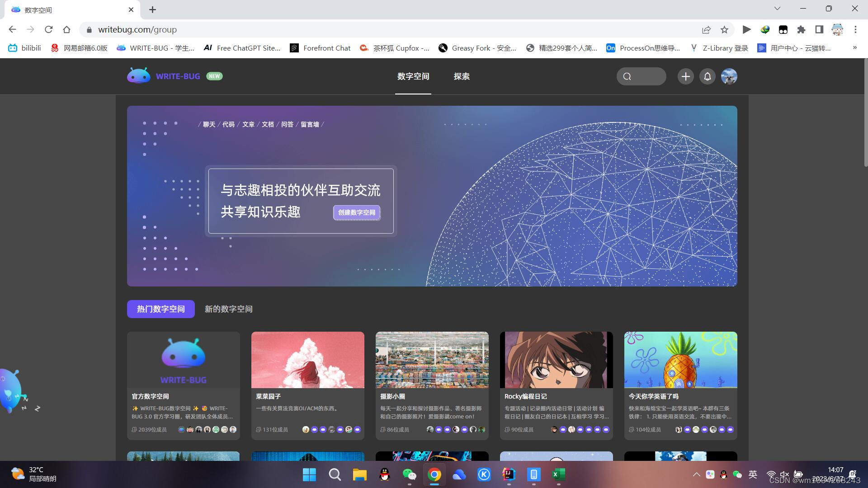
Task: Open 问答 breadcrumb section
Action: coord(288,124)
